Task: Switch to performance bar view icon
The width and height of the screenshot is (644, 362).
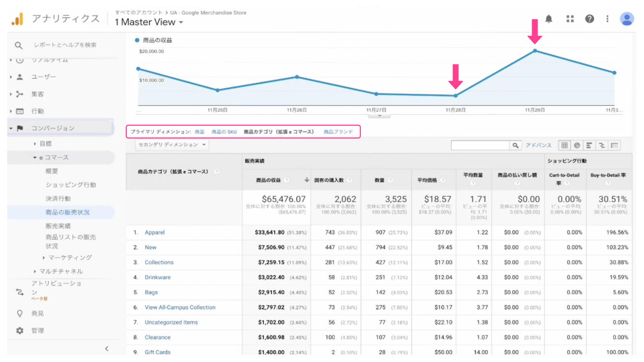Action: 589,145
